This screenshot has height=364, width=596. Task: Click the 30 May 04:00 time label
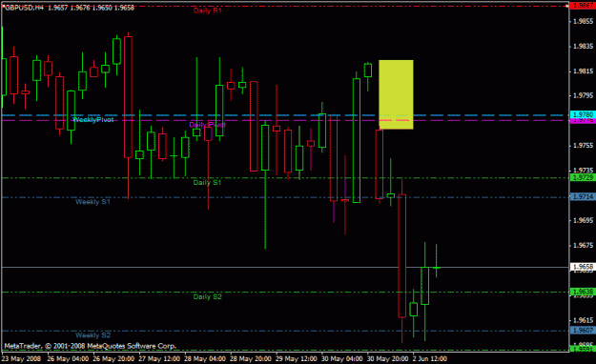point(341,358)
